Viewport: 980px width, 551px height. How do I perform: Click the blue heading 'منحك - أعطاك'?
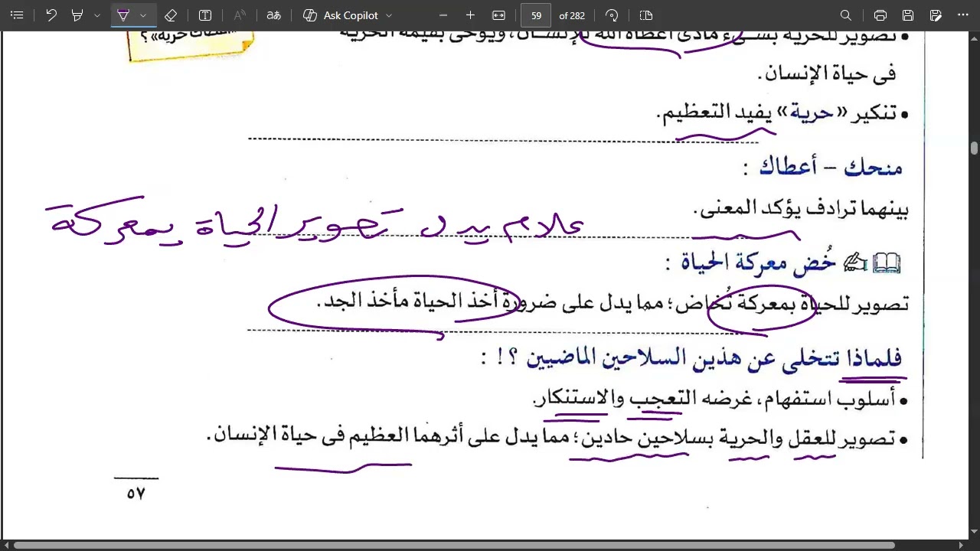pos(831,167)
